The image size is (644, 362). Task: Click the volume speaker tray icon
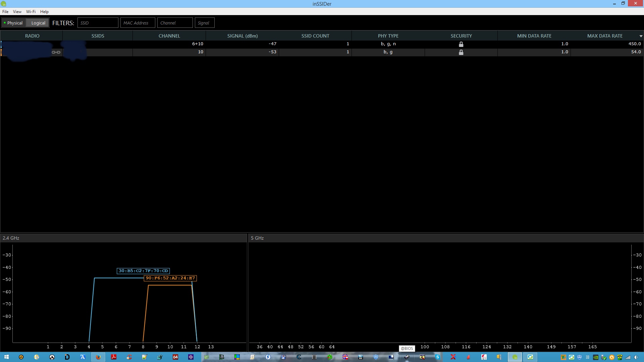coord(636,357)
